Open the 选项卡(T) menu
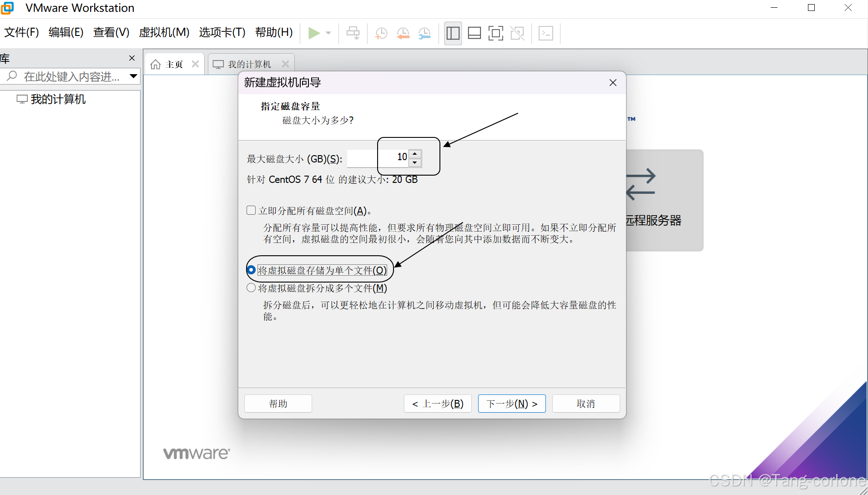The image size is (868, 495). click(x=222, y=32)
